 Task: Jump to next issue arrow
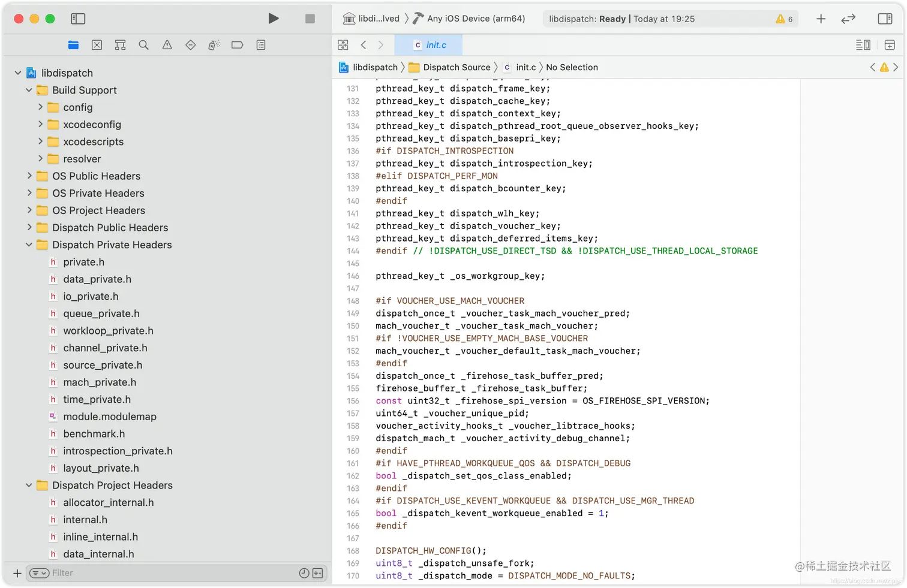[896, 67]
